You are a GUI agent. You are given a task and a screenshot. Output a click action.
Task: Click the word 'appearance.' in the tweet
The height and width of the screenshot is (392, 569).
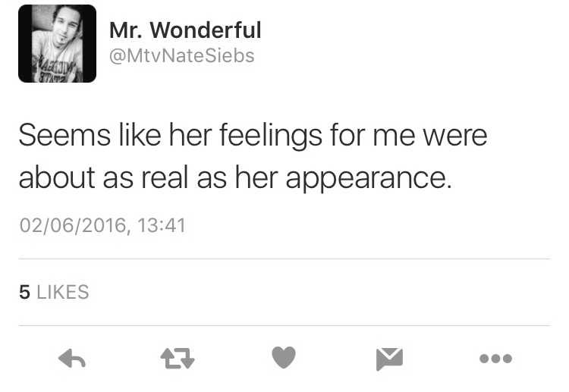(x=369, y=178)
